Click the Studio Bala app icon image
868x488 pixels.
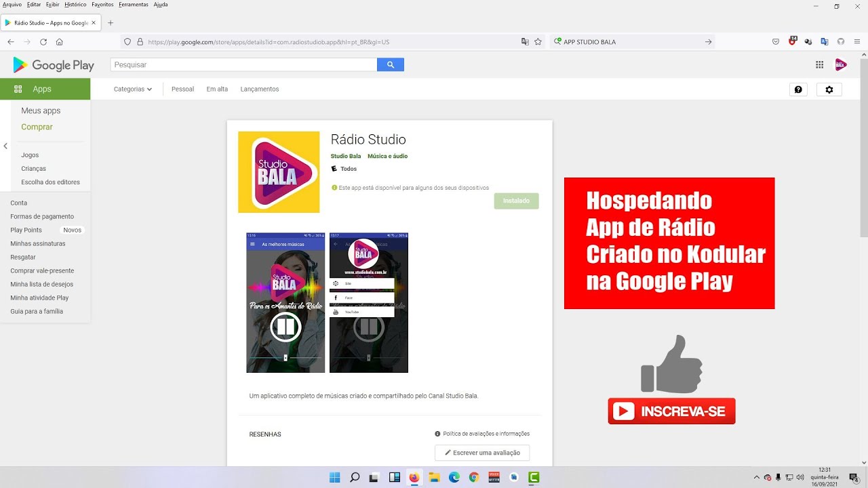tap(279, 172)
